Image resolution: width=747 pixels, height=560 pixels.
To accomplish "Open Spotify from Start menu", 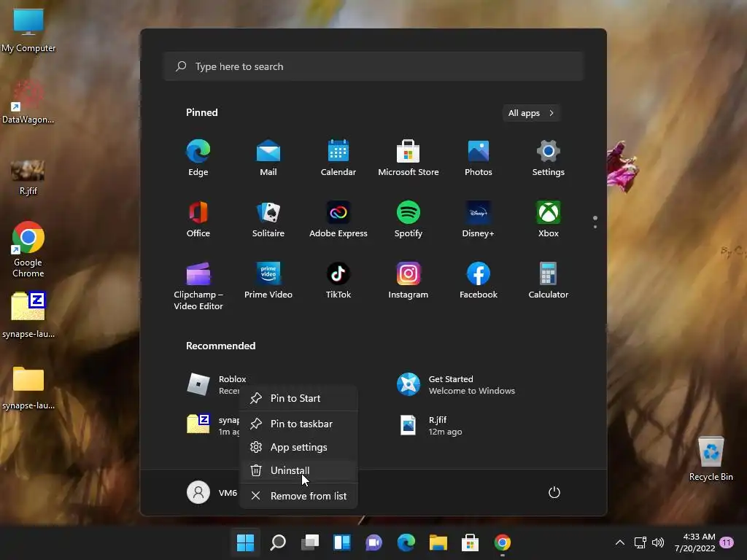I will 409,219.
